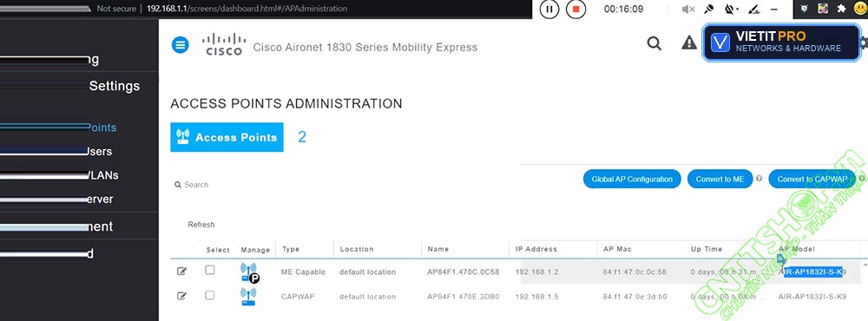
Task: Click AP model cell in CAPWAP row
Action: click(x=812, y=297)
